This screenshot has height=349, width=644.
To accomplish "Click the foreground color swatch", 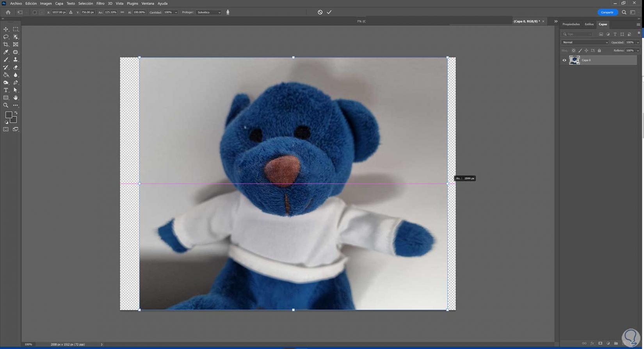I will pyautogui.click(x=9, y=115).
